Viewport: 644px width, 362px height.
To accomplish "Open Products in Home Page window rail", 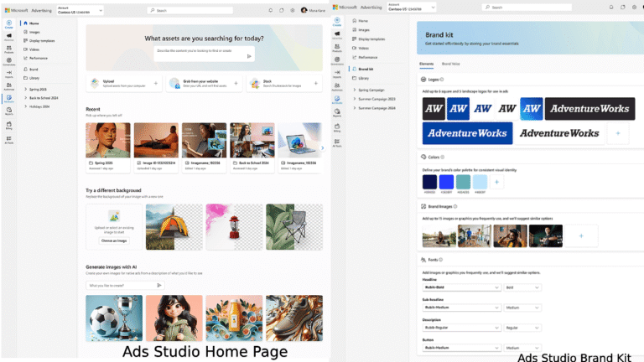I will 8,49.
